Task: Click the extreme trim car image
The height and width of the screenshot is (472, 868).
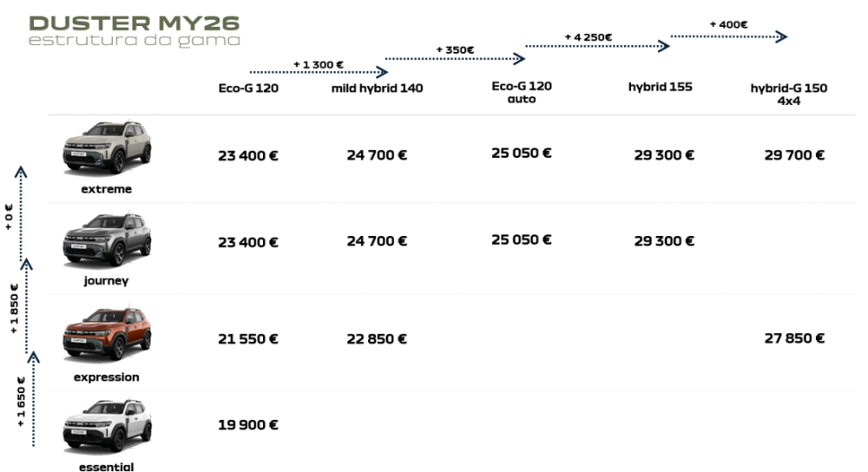Action: pyautogui.click(x=107, y=148)
